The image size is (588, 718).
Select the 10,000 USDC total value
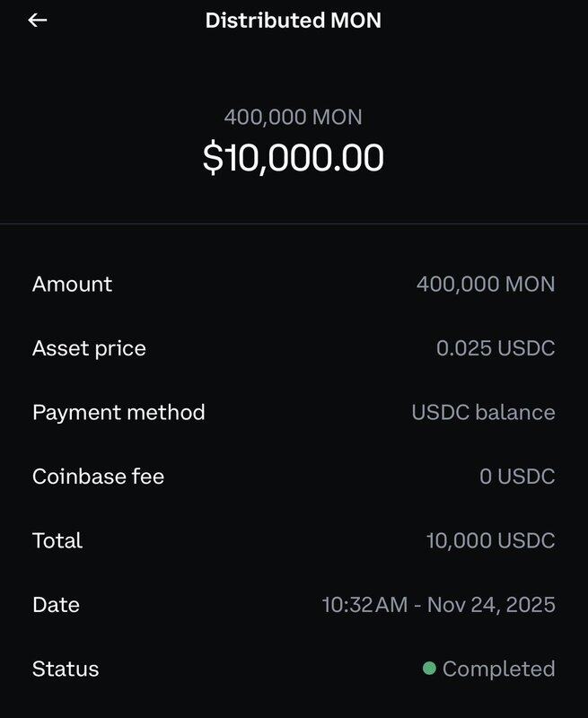tap(490, 540)
